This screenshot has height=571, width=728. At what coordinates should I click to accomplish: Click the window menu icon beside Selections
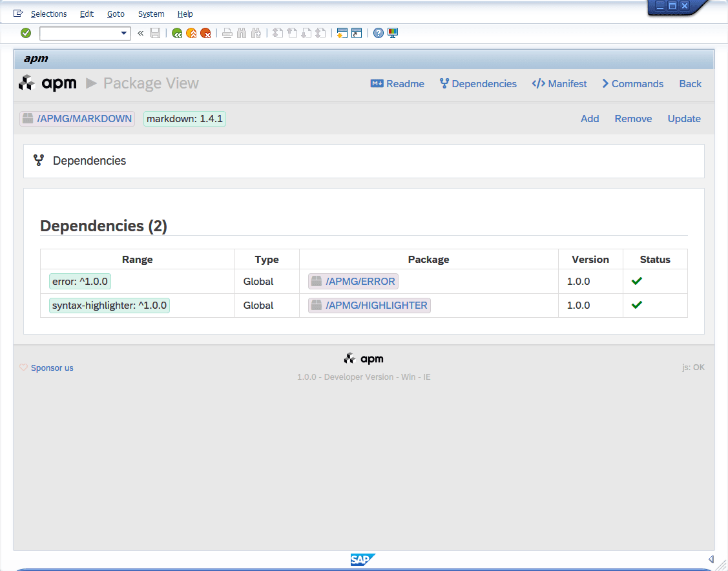(18, 14)
